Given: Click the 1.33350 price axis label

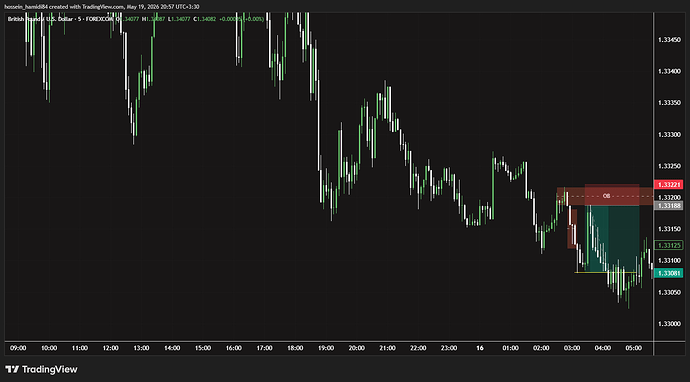Looking at the screenshot, I should click(668, 103).
